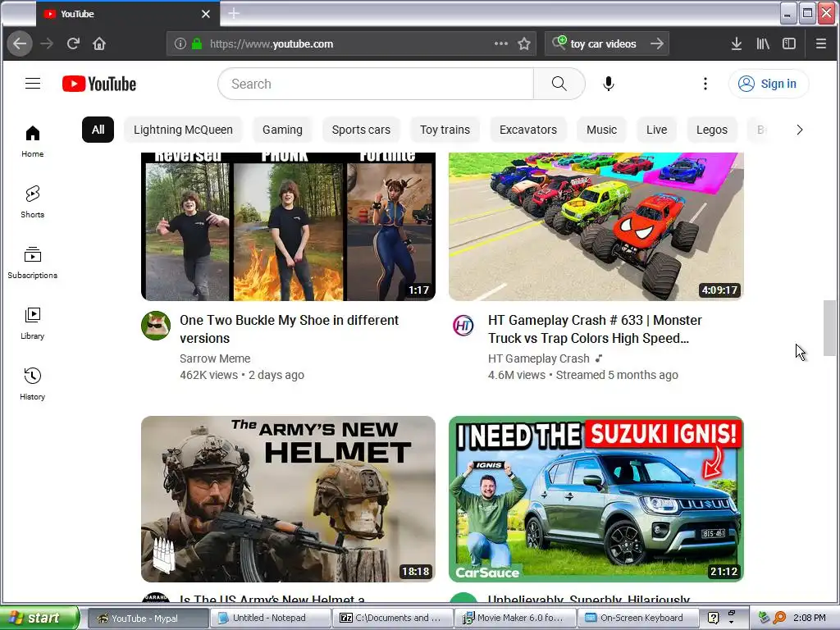The image size is (840, 630).
Task: Open a new tab with the plus icon
Action: [x=234, y=13]
